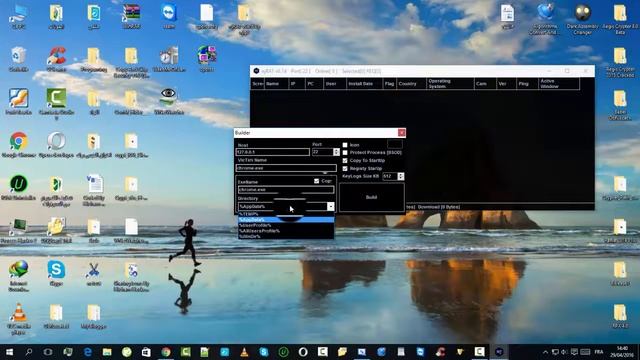Image resolution: width=640 pixels, height=360 pixels.
Task: Click volume speaker icon in system tray
Action: tap(564, 352)
